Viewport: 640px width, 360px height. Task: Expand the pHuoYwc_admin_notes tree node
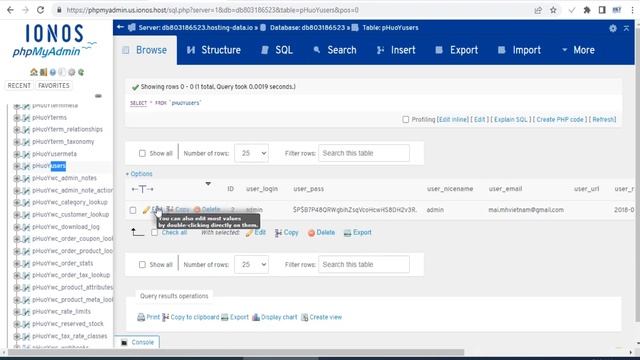pos(17,178)
